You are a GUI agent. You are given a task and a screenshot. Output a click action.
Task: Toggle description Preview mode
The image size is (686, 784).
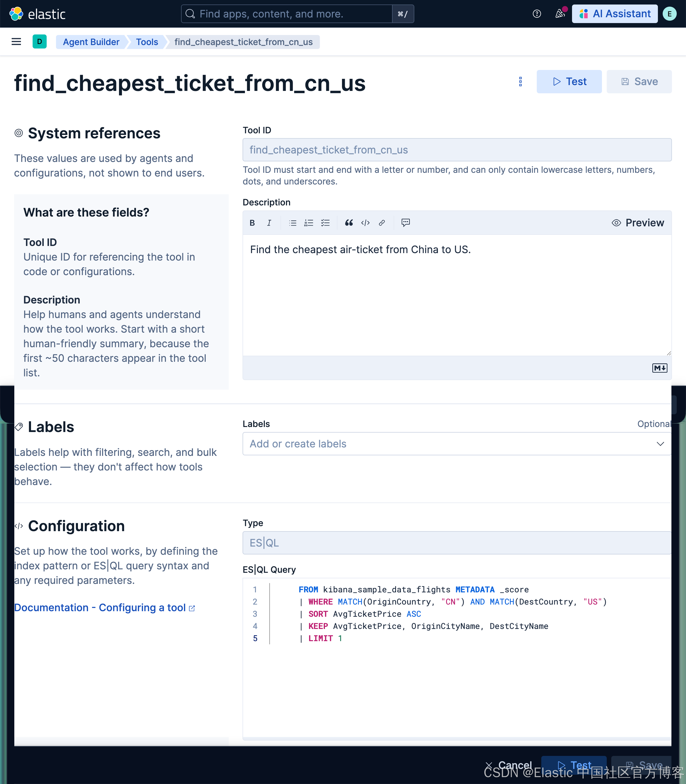[x=638, y=223]
